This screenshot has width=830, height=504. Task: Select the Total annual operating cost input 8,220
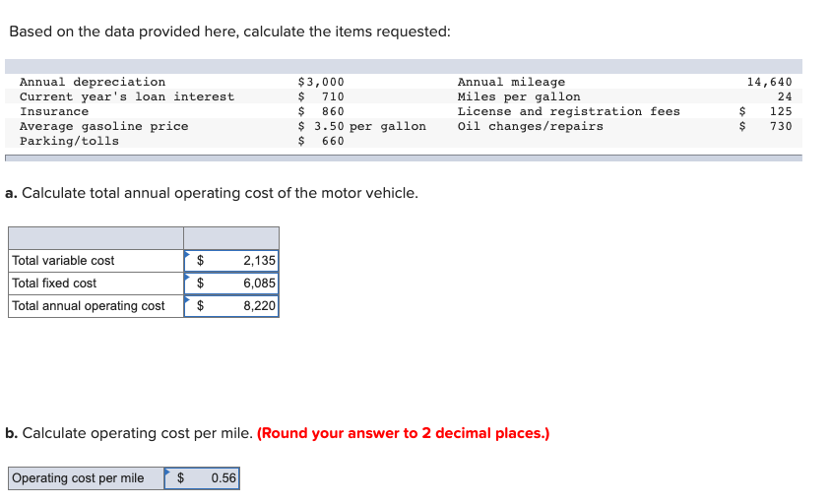[x=231, y=306]
